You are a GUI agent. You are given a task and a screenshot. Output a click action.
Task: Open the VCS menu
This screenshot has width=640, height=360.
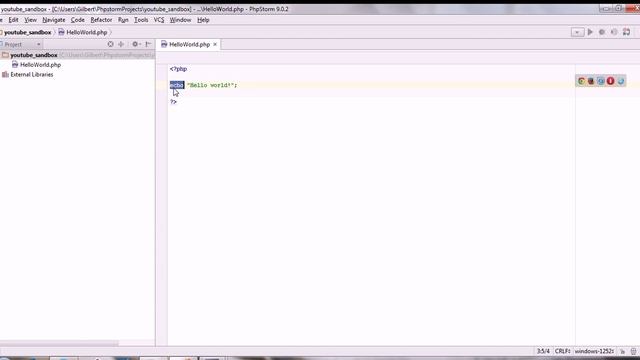click(x=159, y=20)
